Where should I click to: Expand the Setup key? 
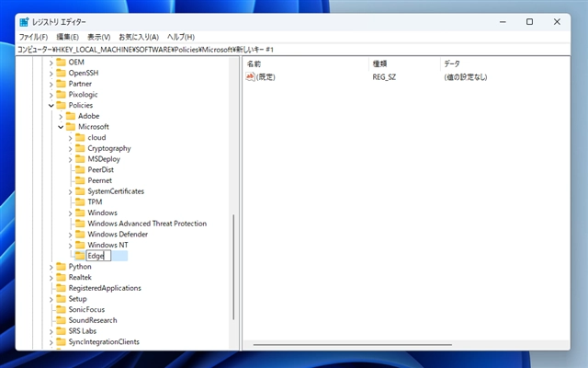pyautogui.click(x=51, y=299)
